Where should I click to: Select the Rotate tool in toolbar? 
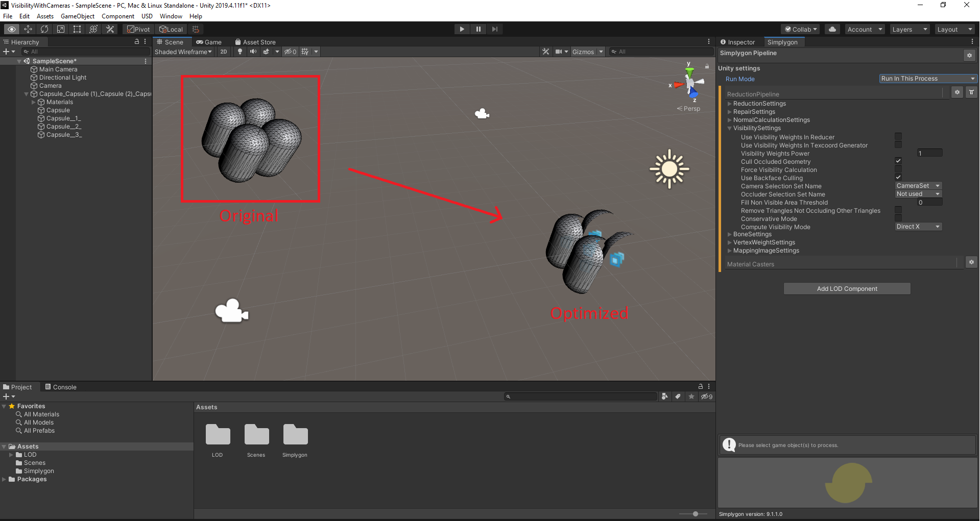tap(44, 29)
